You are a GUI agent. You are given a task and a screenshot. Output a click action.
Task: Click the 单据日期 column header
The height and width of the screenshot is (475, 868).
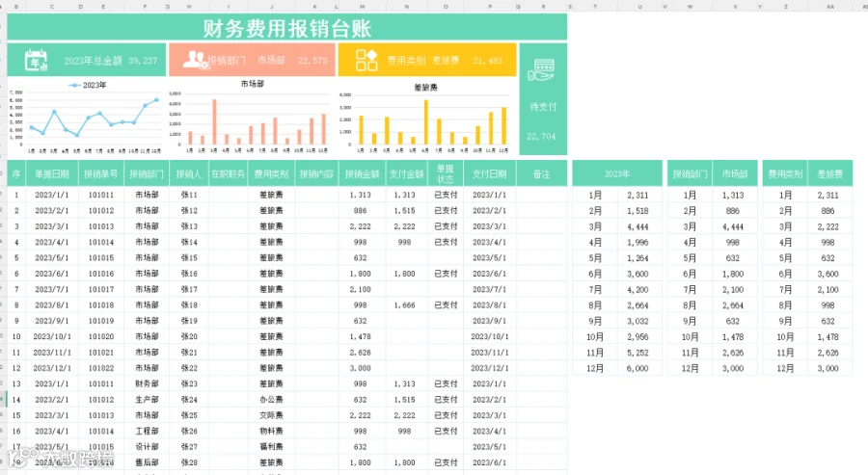pos(52,173)
